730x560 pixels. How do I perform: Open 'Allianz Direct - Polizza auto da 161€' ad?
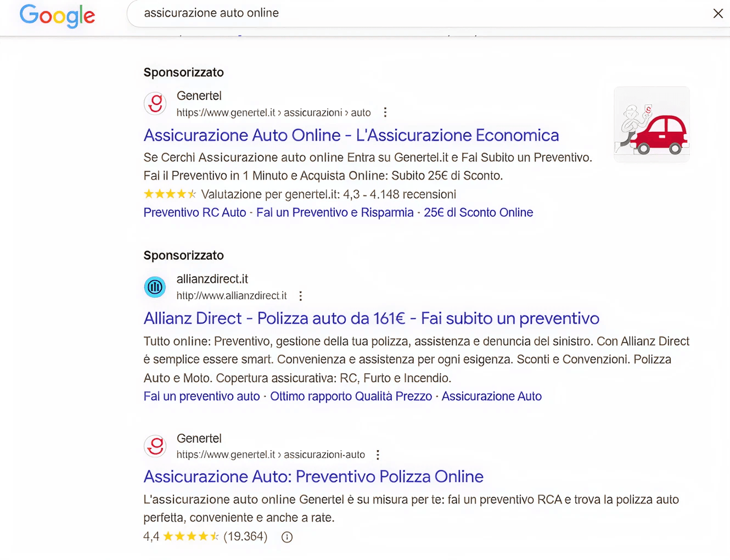point(371,318)
